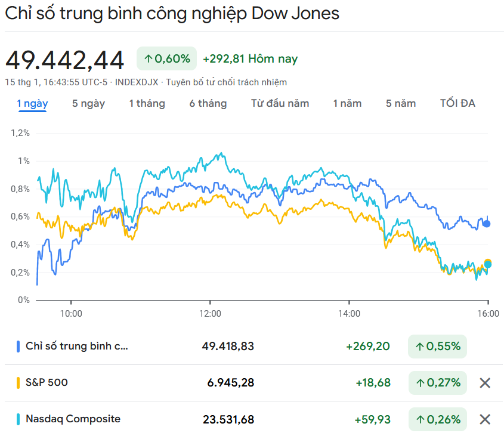The image size is (504, 436).
Task: Select the 1 ngày time range tab
Action: pyautogui.click(x=32, y=104)
